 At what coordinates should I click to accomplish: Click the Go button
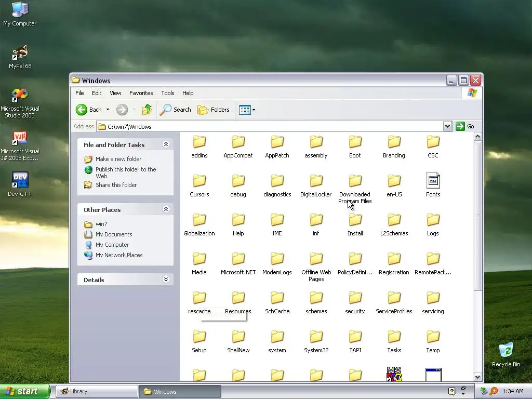click(465, 126)
